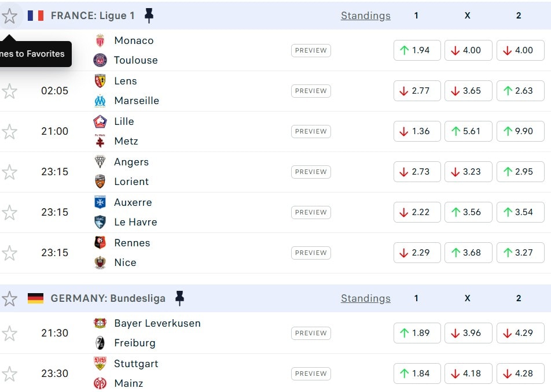
Task: Pin the Germany Bundesliga league
Action: [x=179, y=298]
